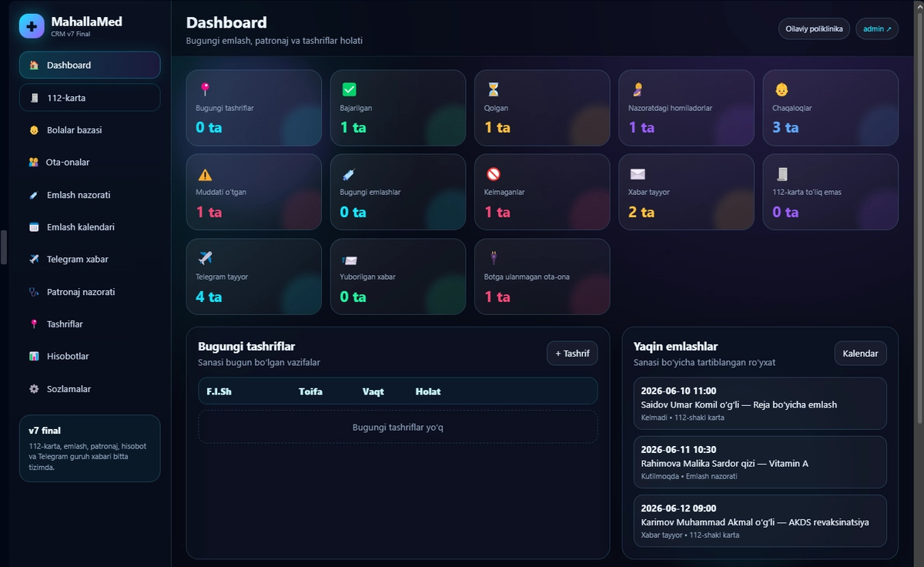
Task: Click the green checkmark icon on Bajarilgan card
Action: tap(349, 89)
